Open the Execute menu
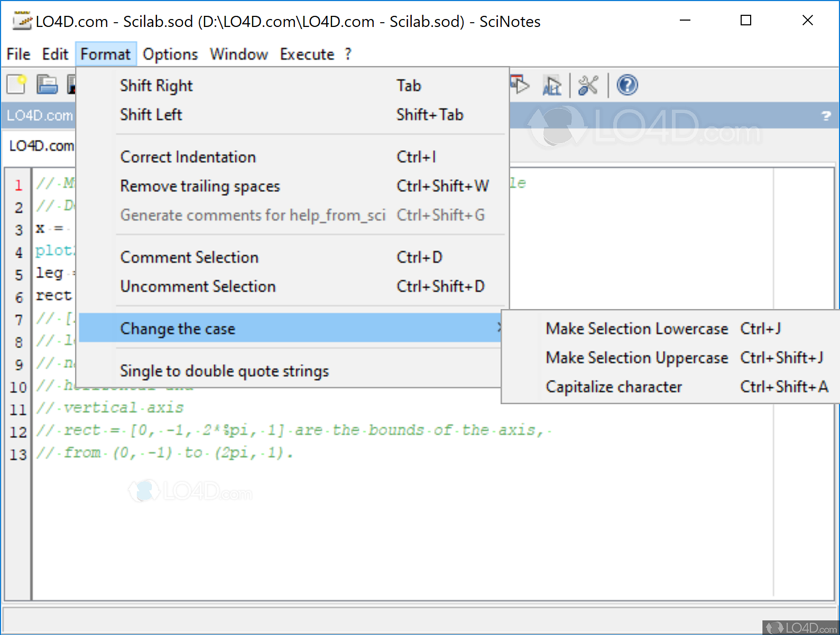 (307, 54)
